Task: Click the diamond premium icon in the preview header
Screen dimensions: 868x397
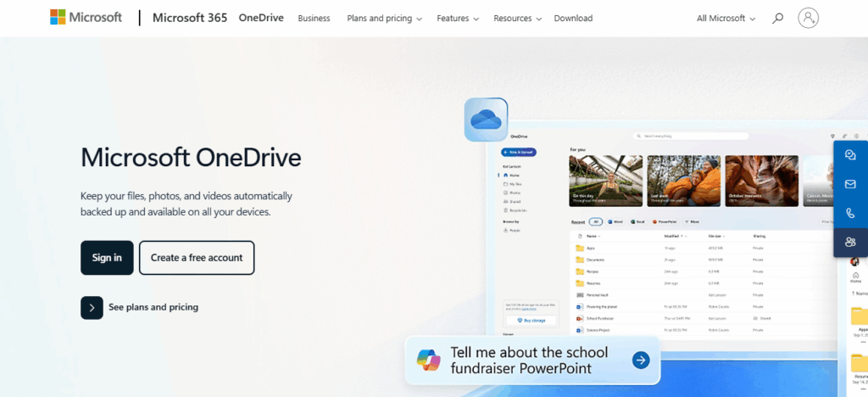Action: tap(832, 137)
